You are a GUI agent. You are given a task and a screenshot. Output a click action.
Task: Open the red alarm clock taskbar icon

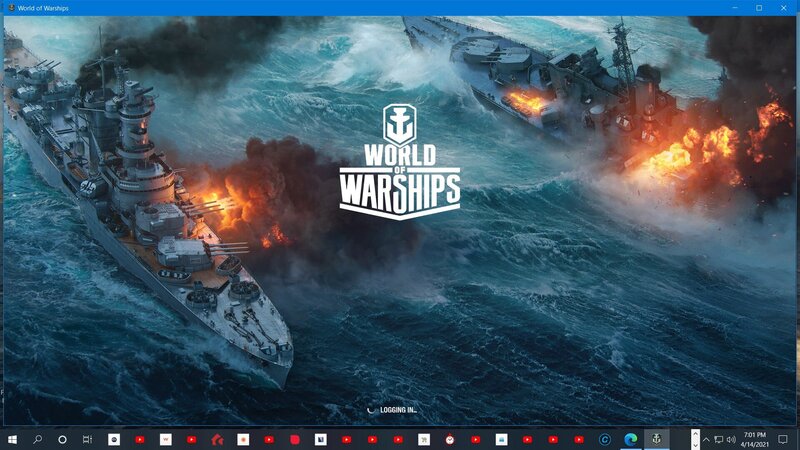click(450, 439)
